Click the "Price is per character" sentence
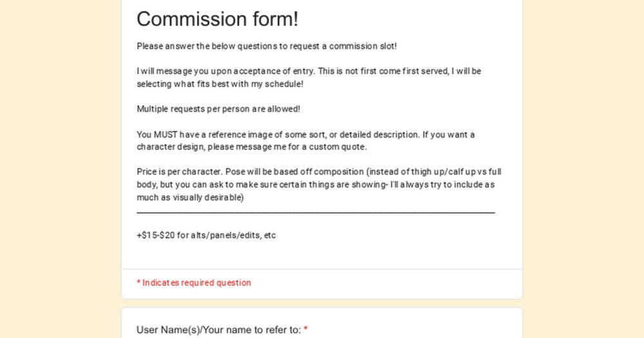Image resolution: width=644 pixels, height=338 pixels. click(180, 172)
